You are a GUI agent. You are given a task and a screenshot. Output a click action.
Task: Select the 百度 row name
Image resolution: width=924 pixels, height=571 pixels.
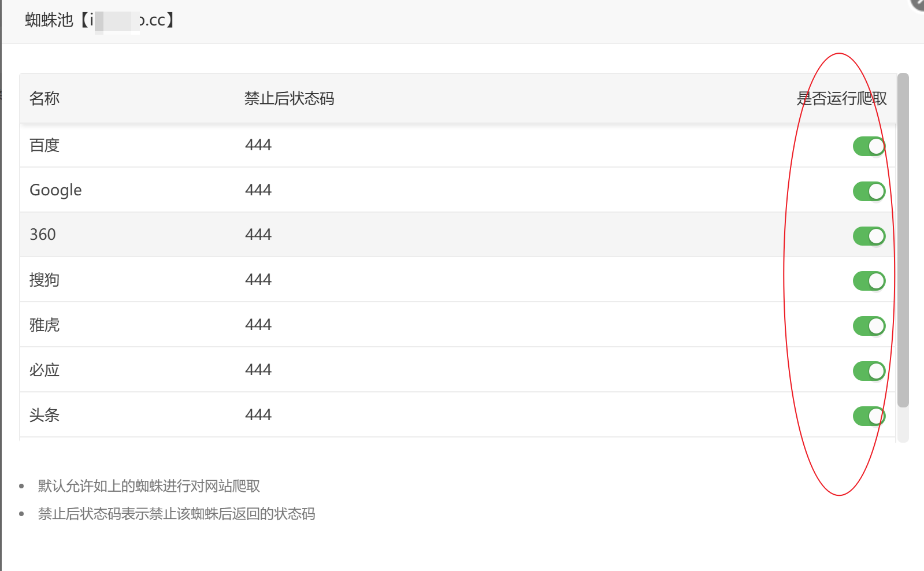[44, 146]
